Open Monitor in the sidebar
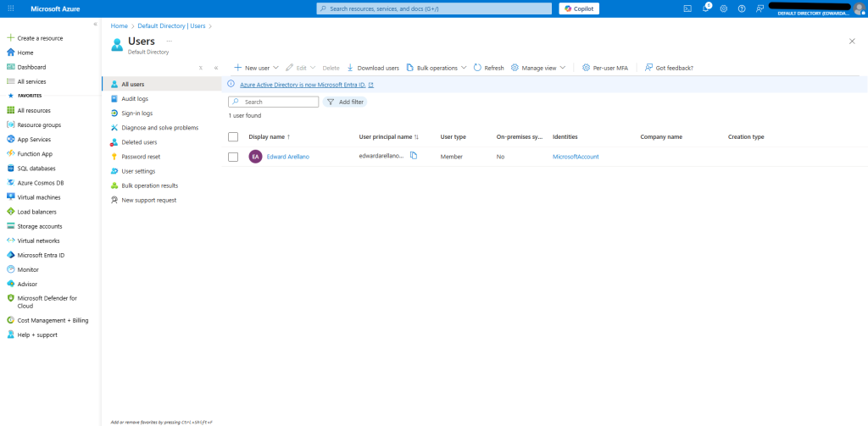 [x=22, y=269]
